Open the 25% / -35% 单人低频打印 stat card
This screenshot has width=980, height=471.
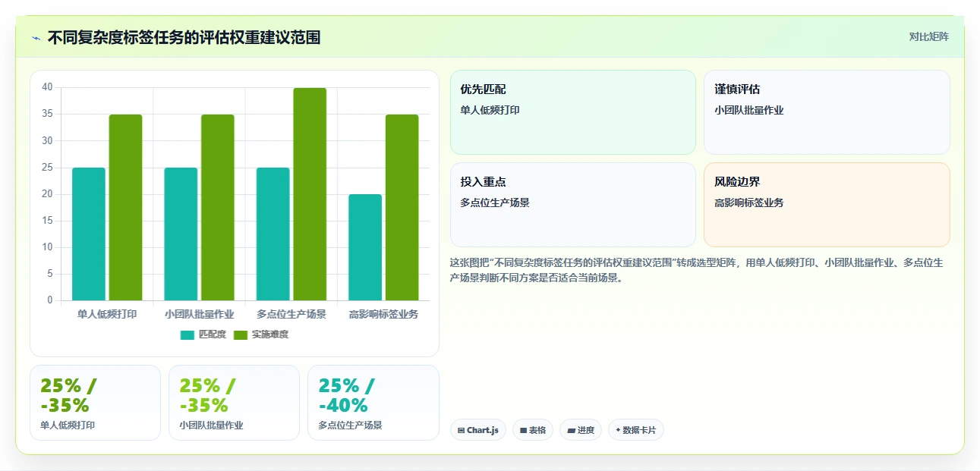pos(95,403)
